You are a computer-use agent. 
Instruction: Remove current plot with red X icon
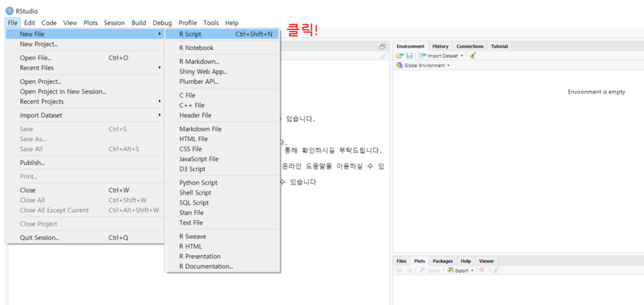[x=481, y=270]
